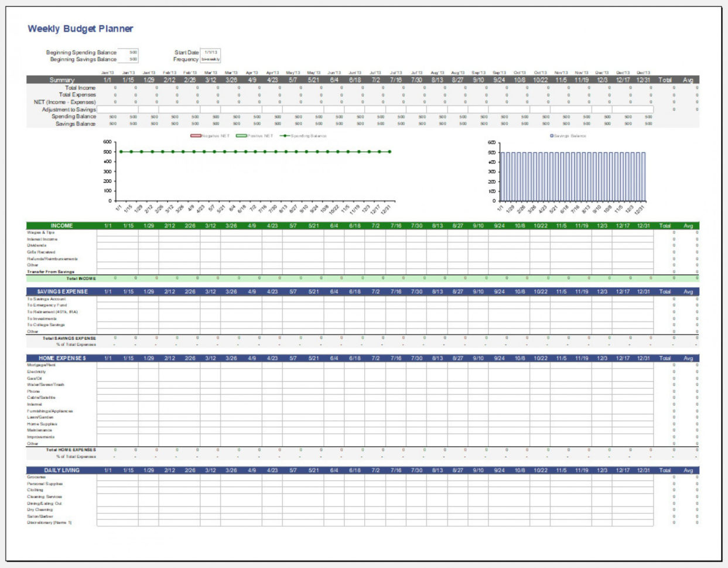
Task: Click the Total SAVINGS EXPENSE label
Action: [69, 338]
